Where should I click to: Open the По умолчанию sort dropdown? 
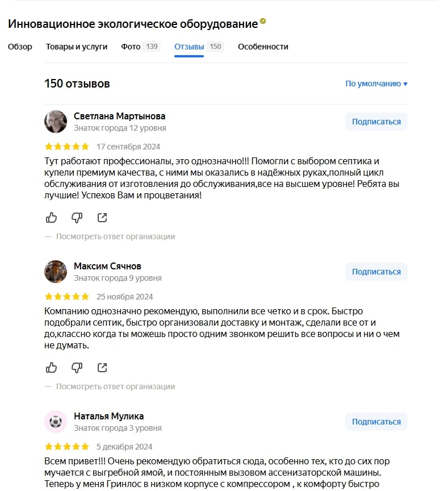point(376,84)
